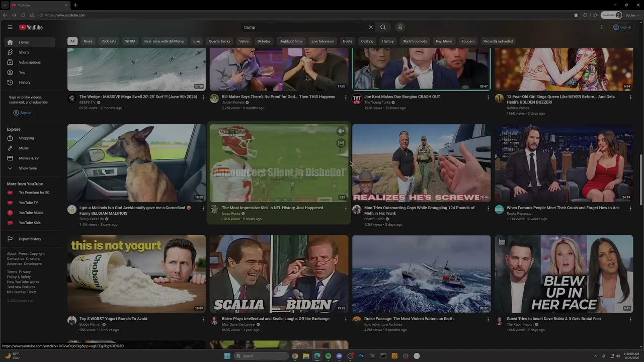Screen dimensions: 644x362
Task: Open Sheriff Lamb channel avatar
Action: tap(357, 210)
